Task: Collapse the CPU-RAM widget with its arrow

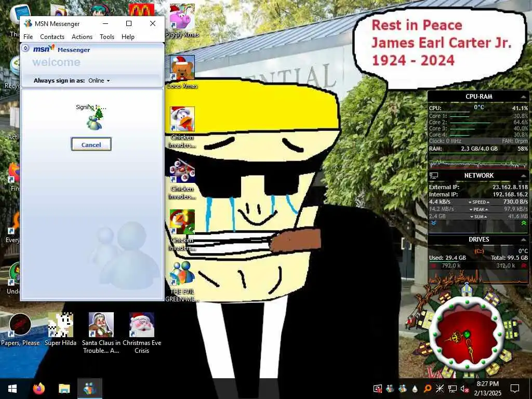Action: 523,97
